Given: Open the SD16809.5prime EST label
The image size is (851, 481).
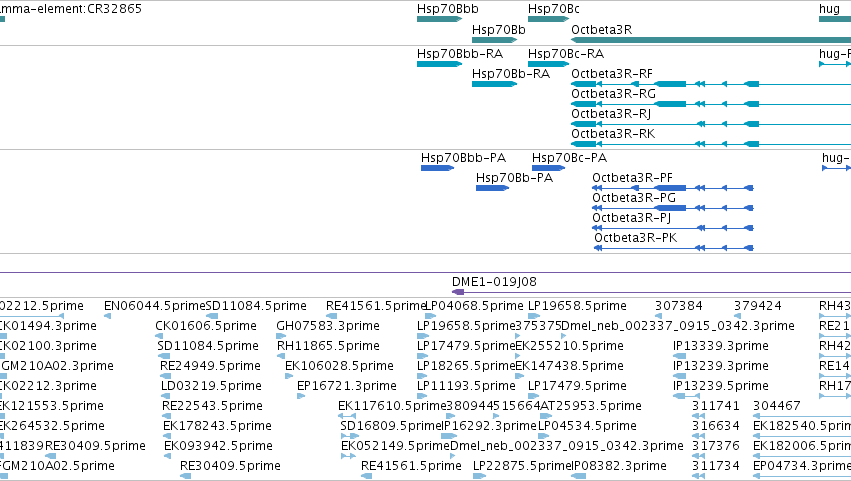Looking at the screenshot, I should click(391, 427).
